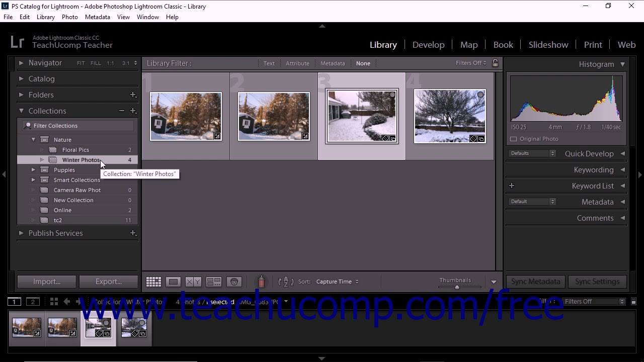Hide the left panel group arrow
Screen dimensions: 644x362
(x=4, y=174)
